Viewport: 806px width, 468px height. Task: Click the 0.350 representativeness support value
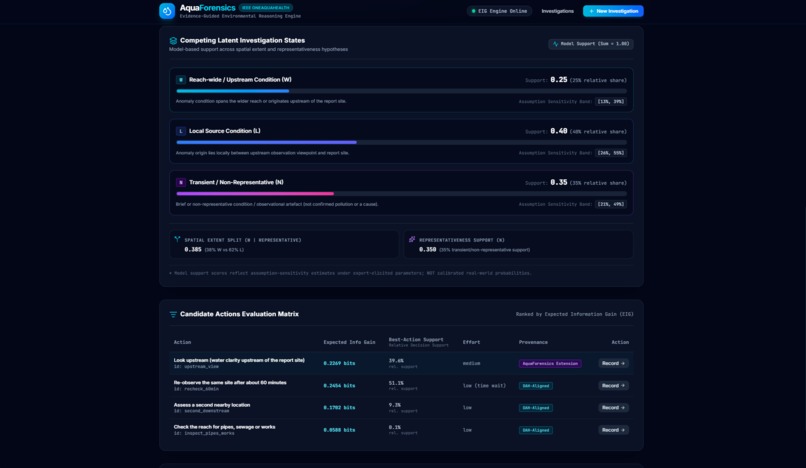pos(427,249)
